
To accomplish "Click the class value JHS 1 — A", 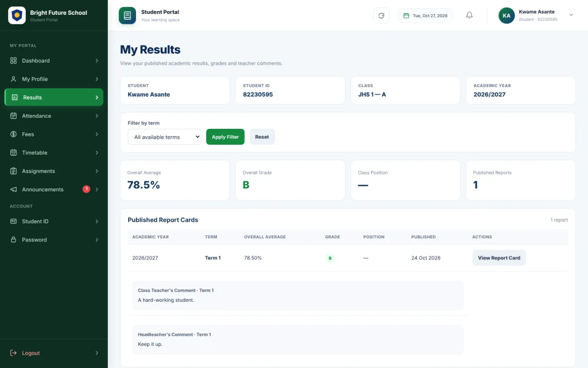I will [372, 94].
